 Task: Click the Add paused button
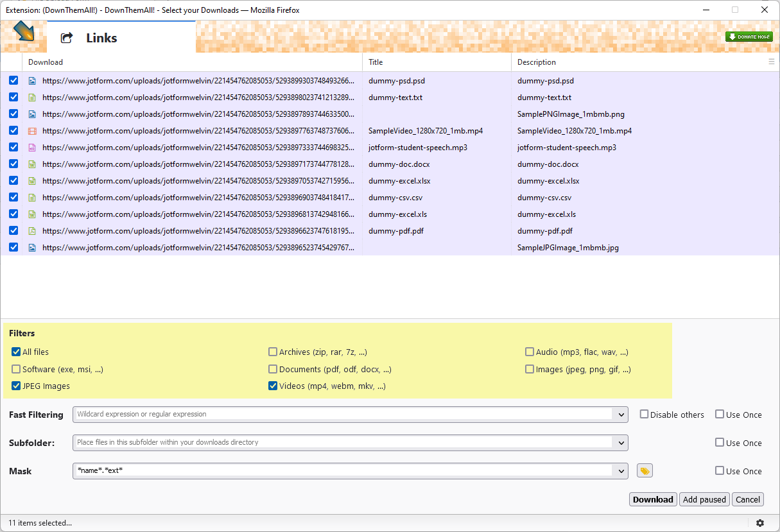pyautogui.click(x=704, y=499)
